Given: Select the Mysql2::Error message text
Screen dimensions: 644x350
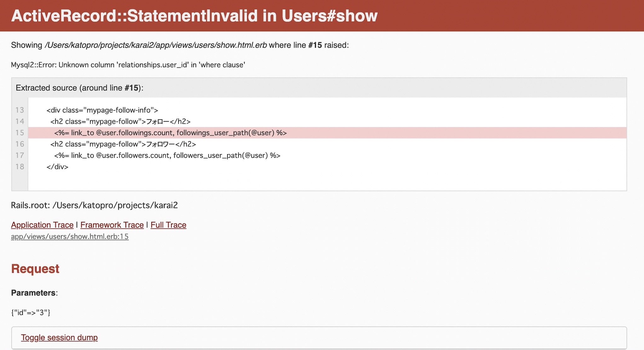Looking at the screenshot, I should [128, 65].
